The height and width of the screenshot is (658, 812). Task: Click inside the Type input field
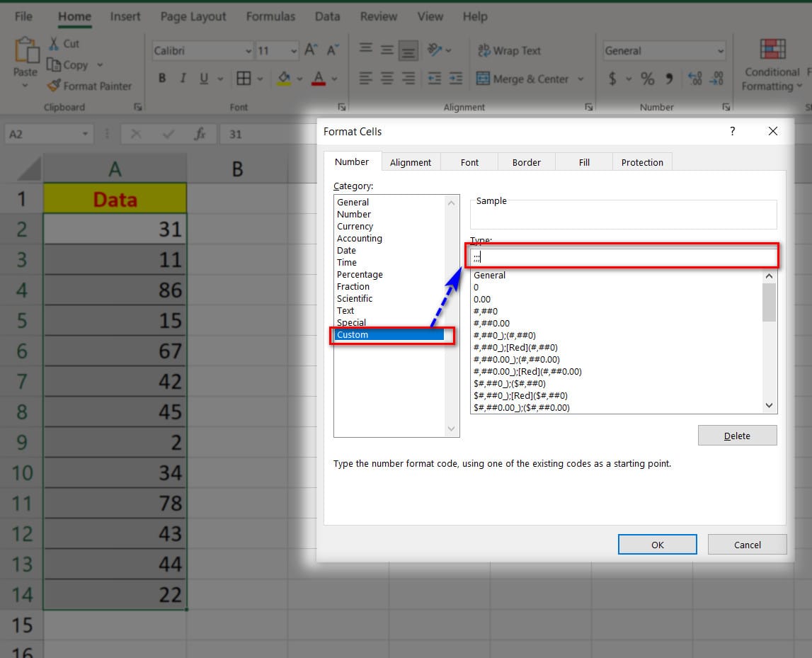[x=623, y=256]
